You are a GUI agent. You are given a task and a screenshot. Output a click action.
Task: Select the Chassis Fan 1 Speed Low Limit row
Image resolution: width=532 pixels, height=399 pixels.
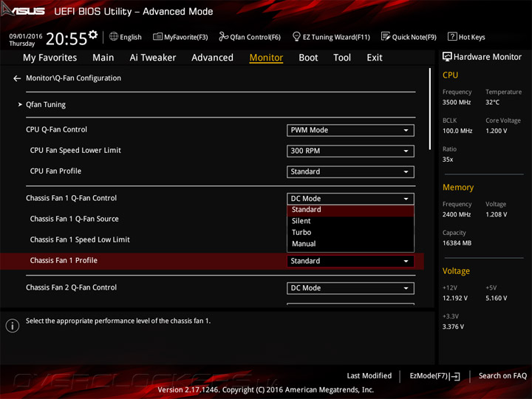(80, 240)
